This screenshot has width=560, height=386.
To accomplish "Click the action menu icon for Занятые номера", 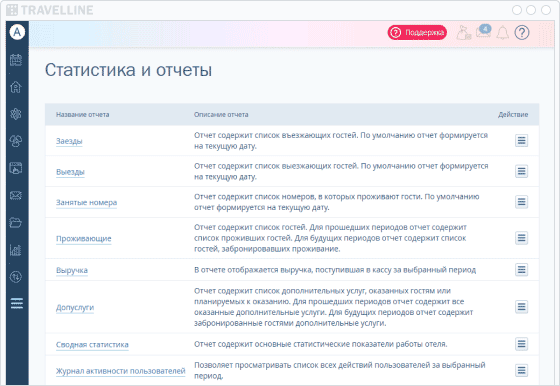I will 521,202.
